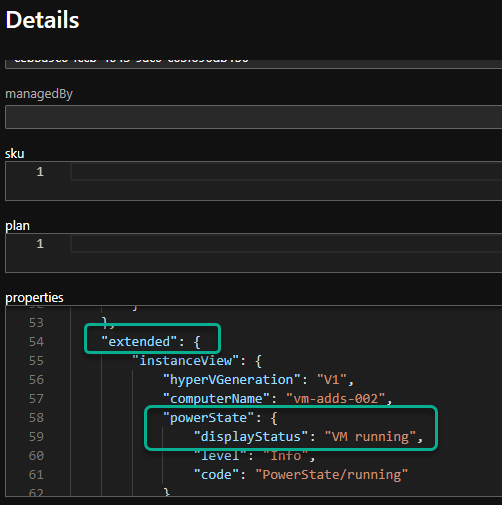This screenshot has height=505, width=502.
Task: Click the "computerName" key on line 57
Action: pos(216,399)
